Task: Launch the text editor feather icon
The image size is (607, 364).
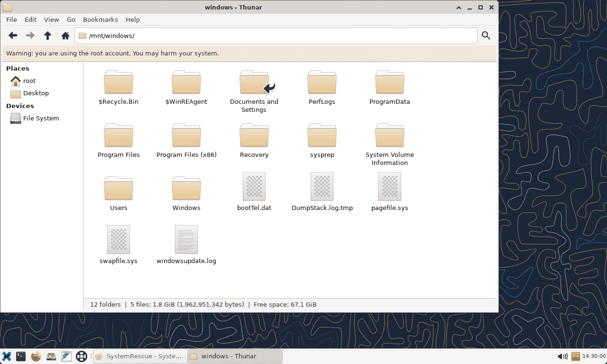Action: (x=66, y=356)
